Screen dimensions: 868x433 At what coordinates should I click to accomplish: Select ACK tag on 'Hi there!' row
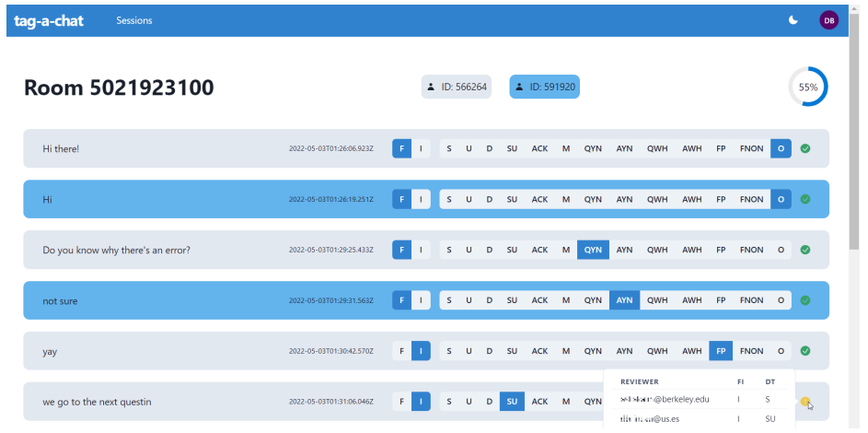[x=539, y=148]
